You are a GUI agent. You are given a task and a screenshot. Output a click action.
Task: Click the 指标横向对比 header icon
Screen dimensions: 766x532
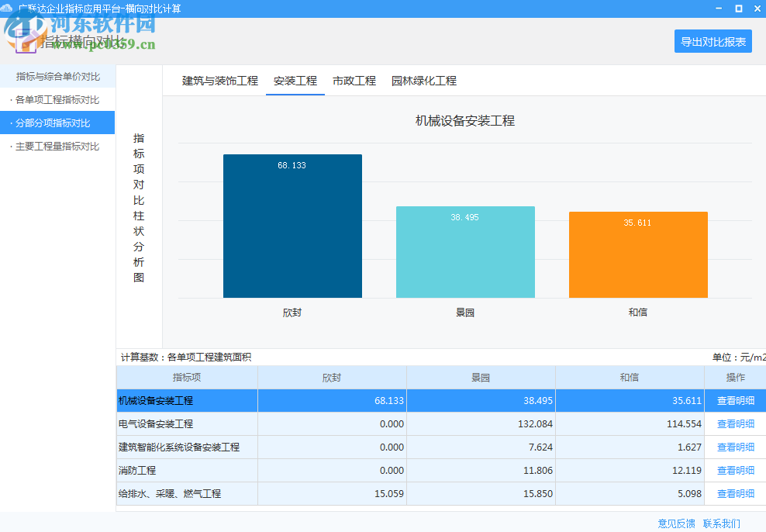(27, 42)
